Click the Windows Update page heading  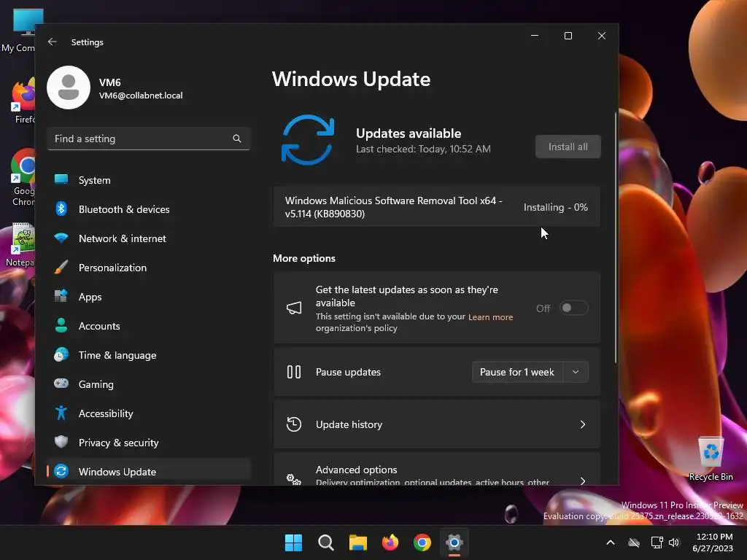point(351,79)
